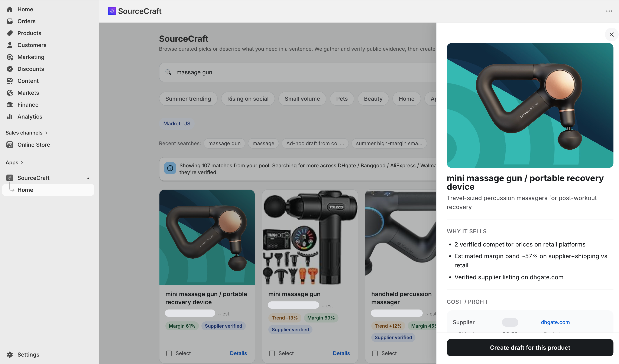619x364 pixels.
Task: Select checkbox for the Trend -13% mini massage gun
Action: click(x=272, y=353)
